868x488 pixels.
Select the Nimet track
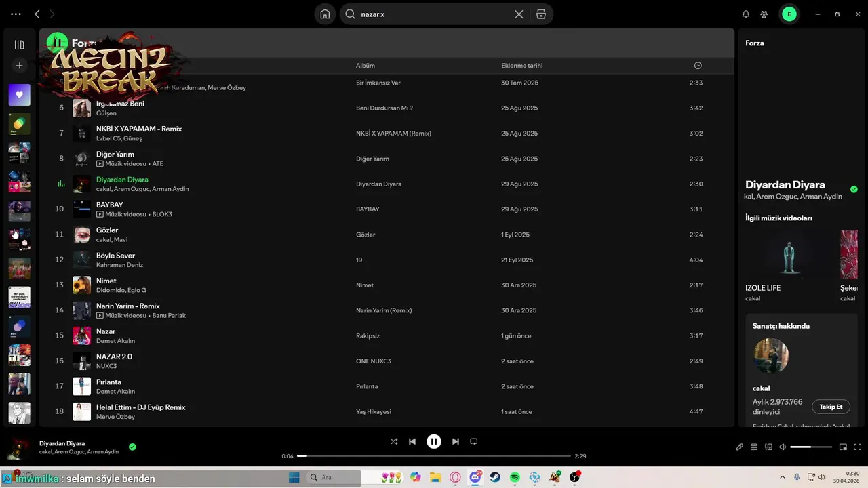click(x=106, y=281)
